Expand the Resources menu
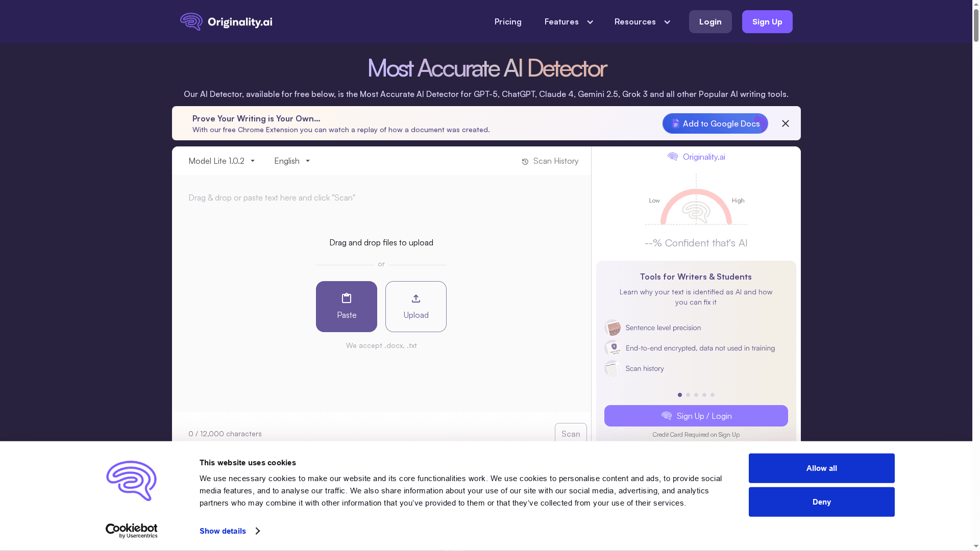 [642, 21]
